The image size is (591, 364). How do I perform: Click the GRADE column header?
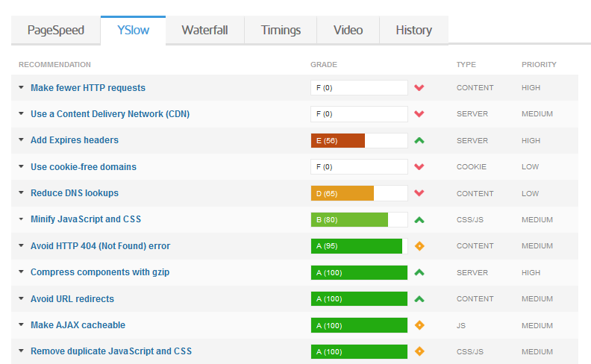(x=324, y=65)
